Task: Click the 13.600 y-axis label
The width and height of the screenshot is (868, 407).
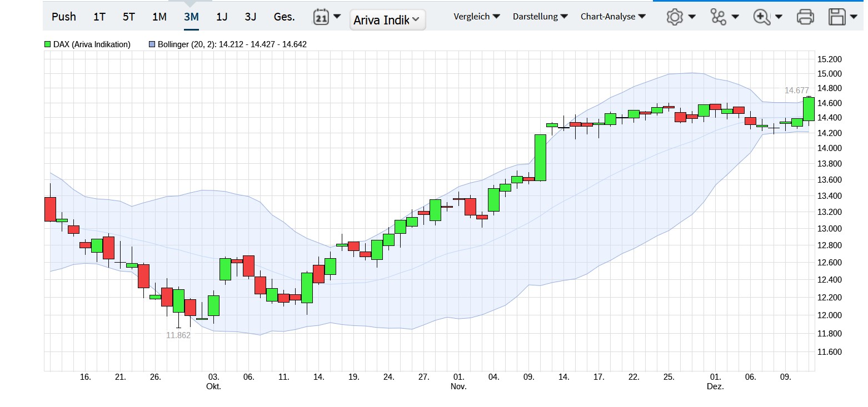Action: pos(830,180)
